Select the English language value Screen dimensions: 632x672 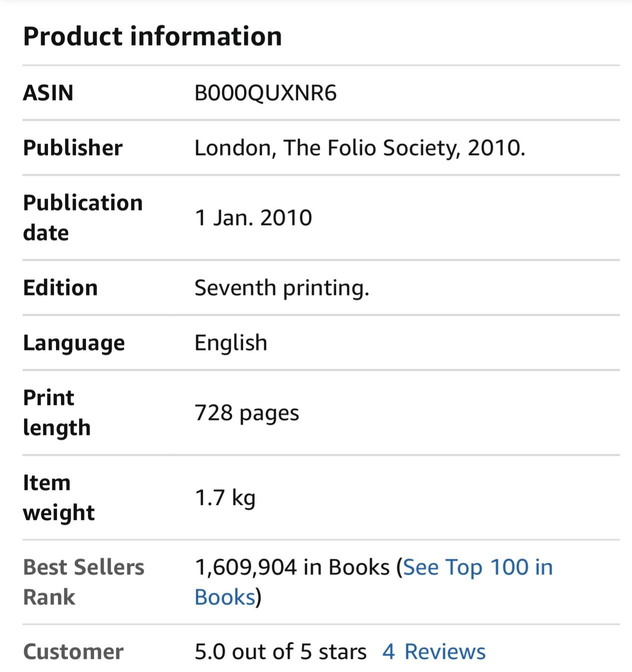(x=231, y=343)
